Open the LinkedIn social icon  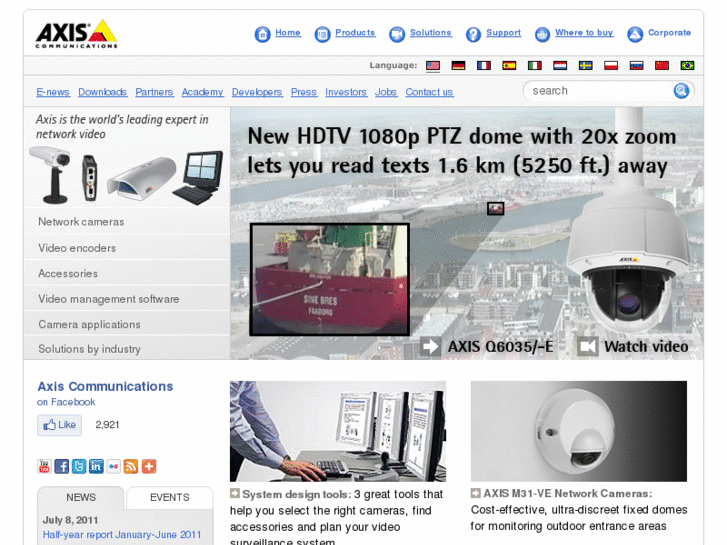pyautogui.click(x=96, y=466)
